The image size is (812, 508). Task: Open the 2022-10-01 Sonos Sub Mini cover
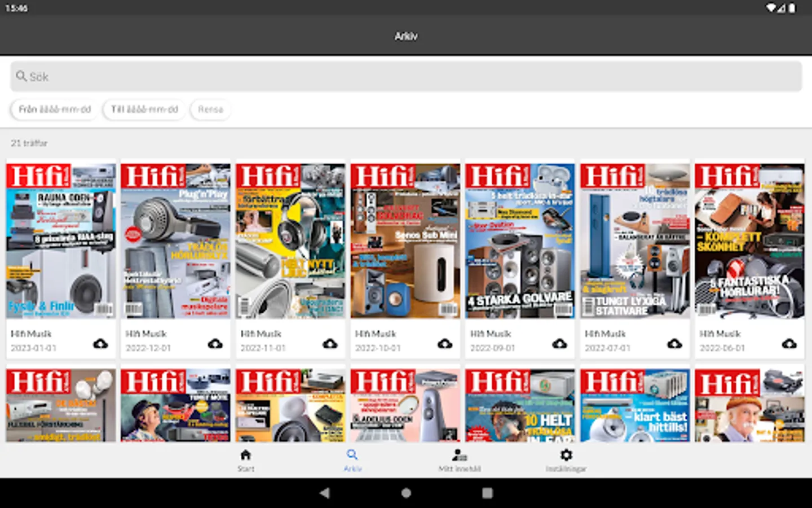405,241
